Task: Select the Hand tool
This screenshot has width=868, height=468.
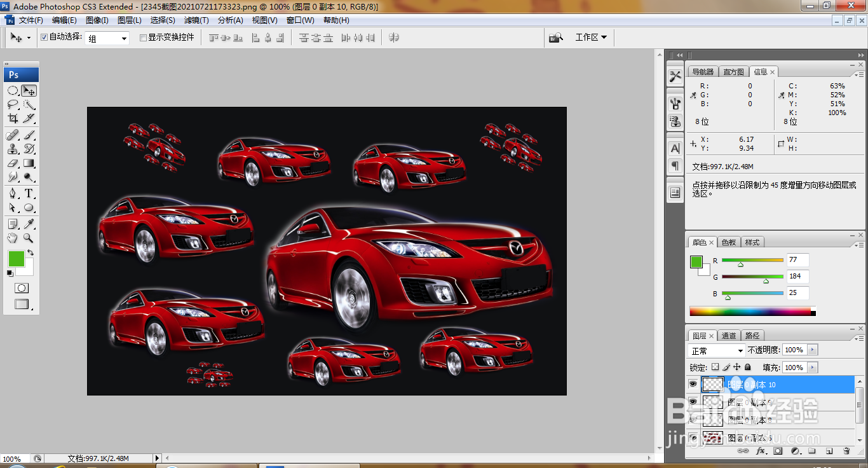Action: pos(13,238)
